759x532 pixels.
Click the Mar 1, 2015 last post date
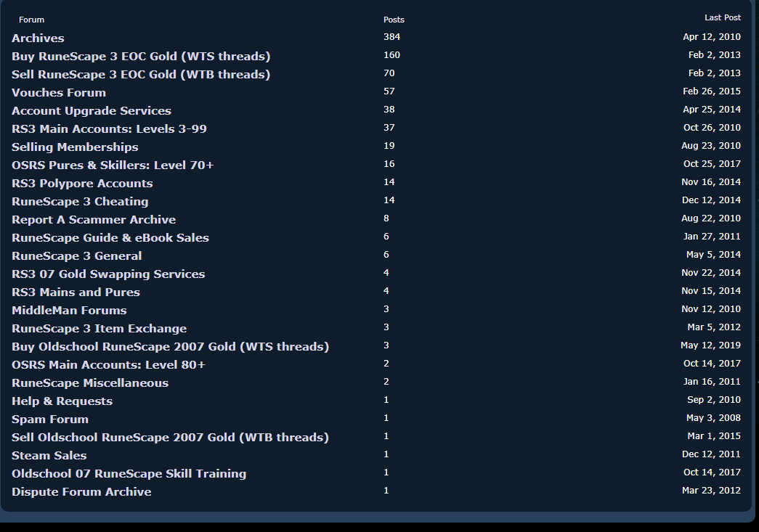click(x=714, y=435)
